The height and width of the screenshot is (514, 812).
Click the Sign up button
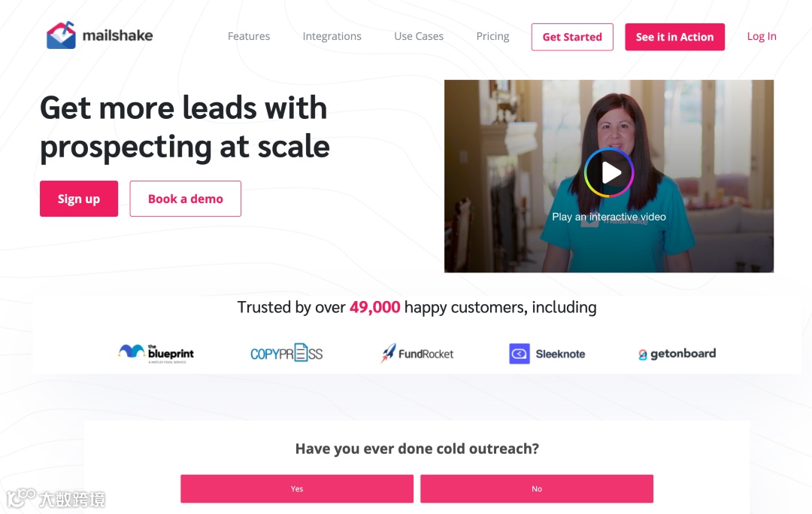(x=79, y=199)
